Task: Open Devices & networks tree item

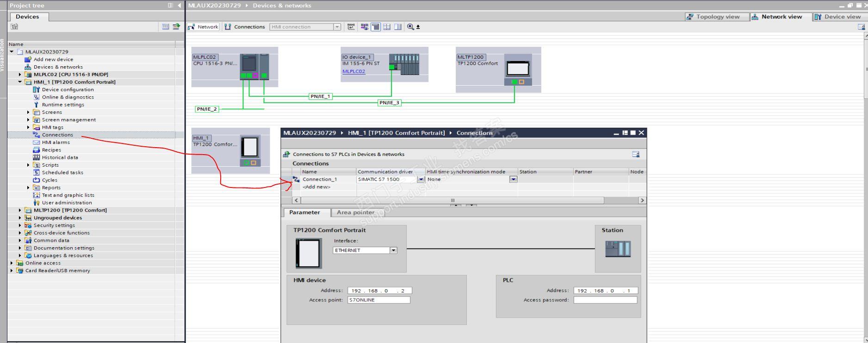Action: pyautogui.click(x=58, y=67)
